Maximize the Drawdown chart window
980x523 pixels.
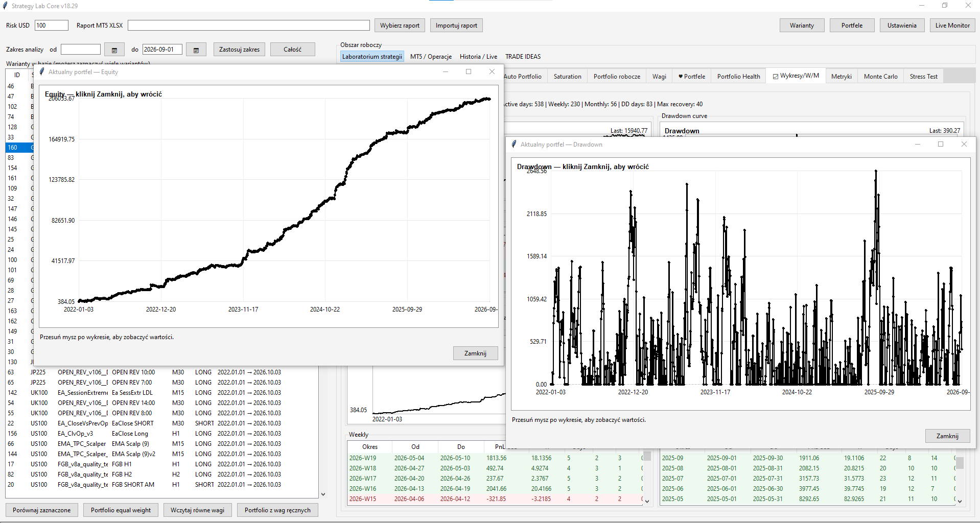click(941, 144)
